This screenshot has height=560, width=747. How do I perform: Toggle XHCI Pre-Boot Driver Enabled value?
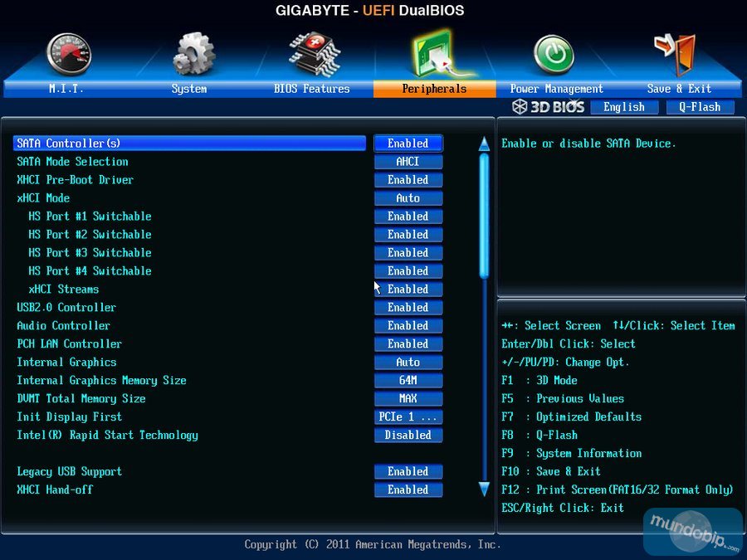[408, 180]
